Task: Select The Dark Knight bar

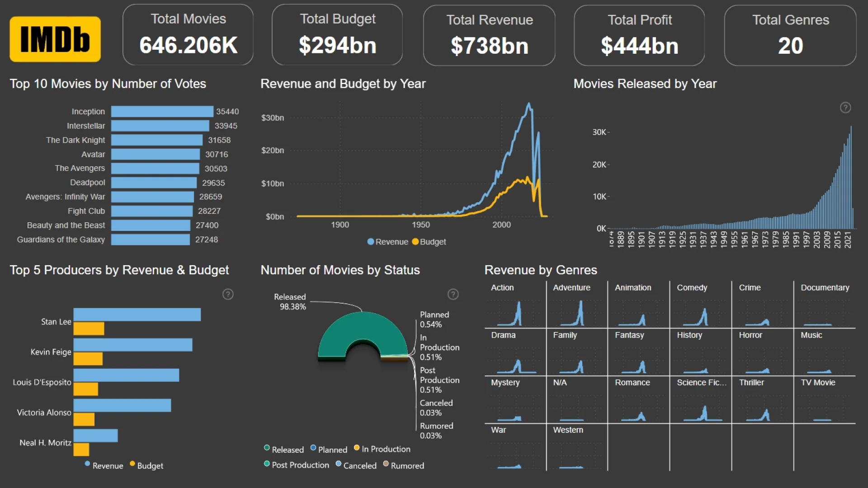Action: pyautogui.click(x=157, y=140)
